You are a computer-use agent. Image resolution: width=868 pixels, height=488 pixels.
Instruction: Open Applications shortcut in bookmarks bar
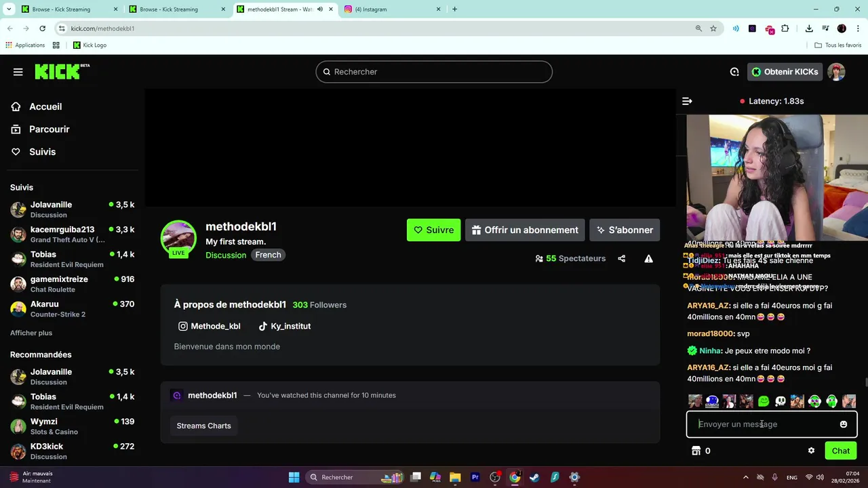[25, 45]
